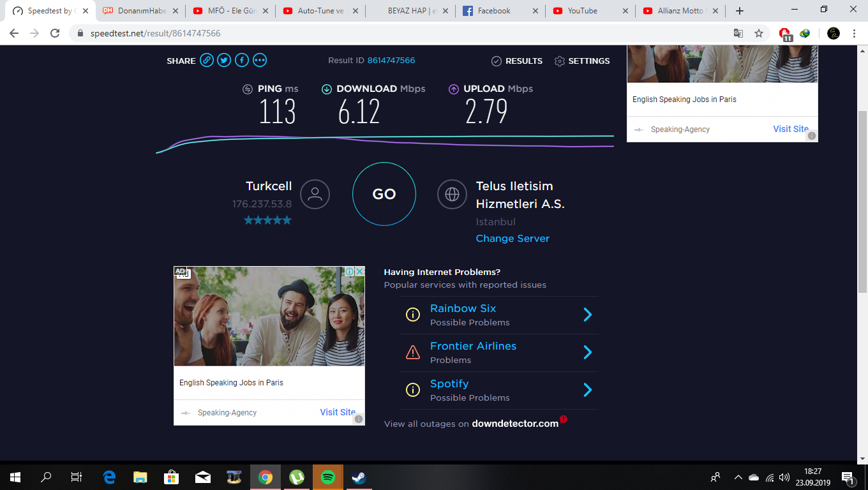Expand Frontier Airlines row chevron
Image resolution: width=868 pixels, height=490 pixels.
tap(588, 352)
